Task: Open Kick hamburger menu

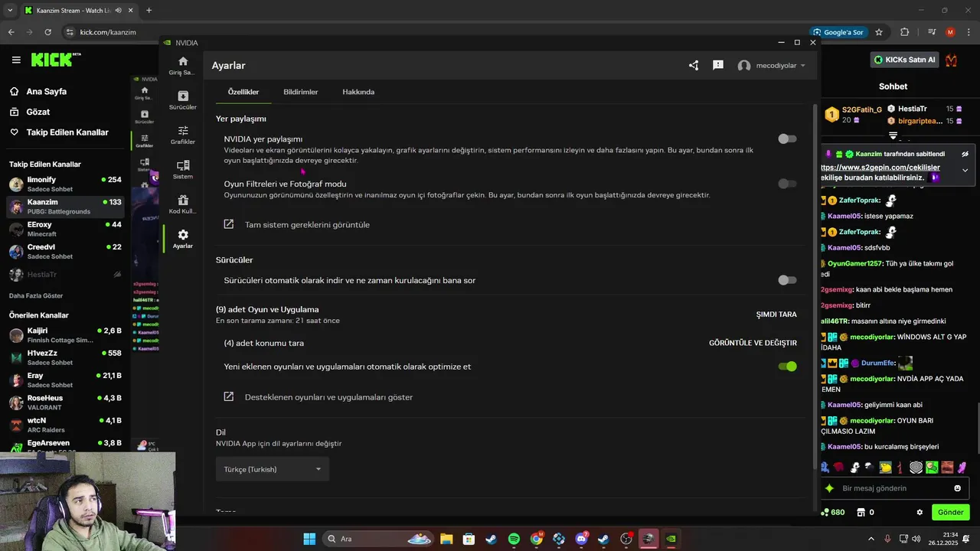Action: tap(16, 60)
